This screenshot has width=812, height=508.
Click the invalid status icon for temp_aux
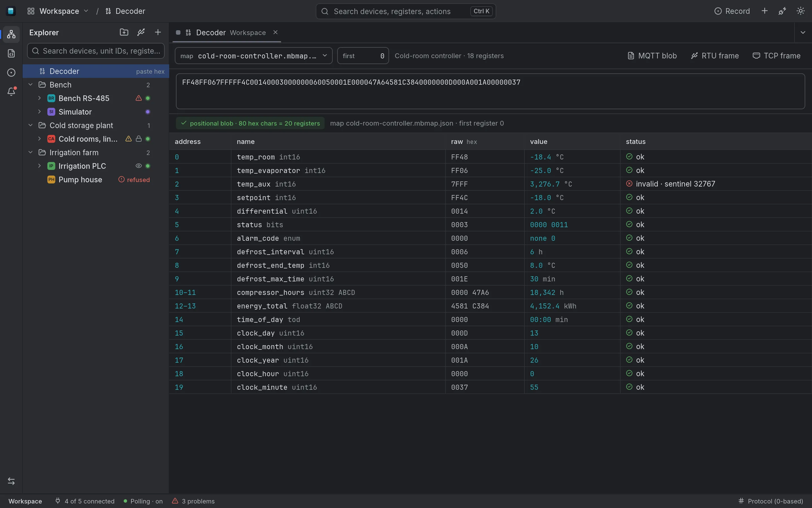coord(629,184)
